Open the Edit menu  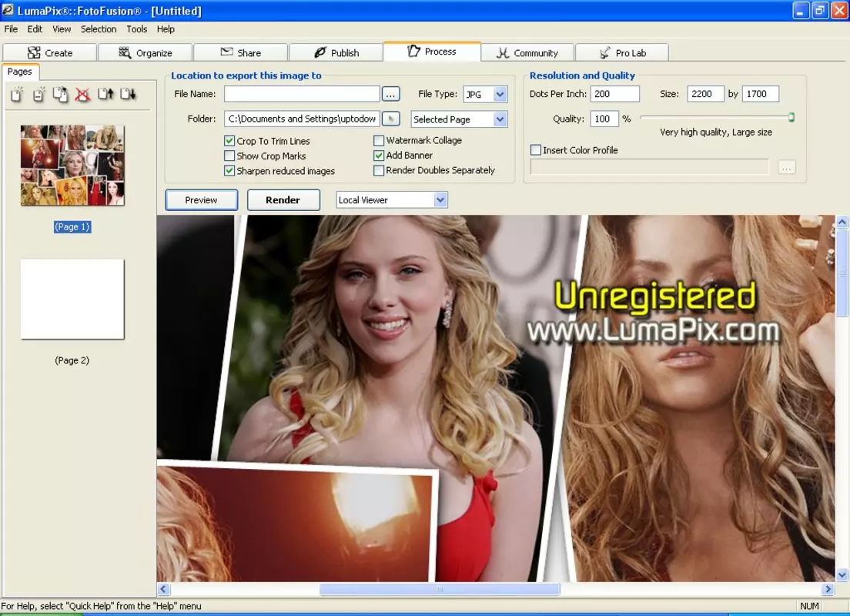[x=35, y=29]
